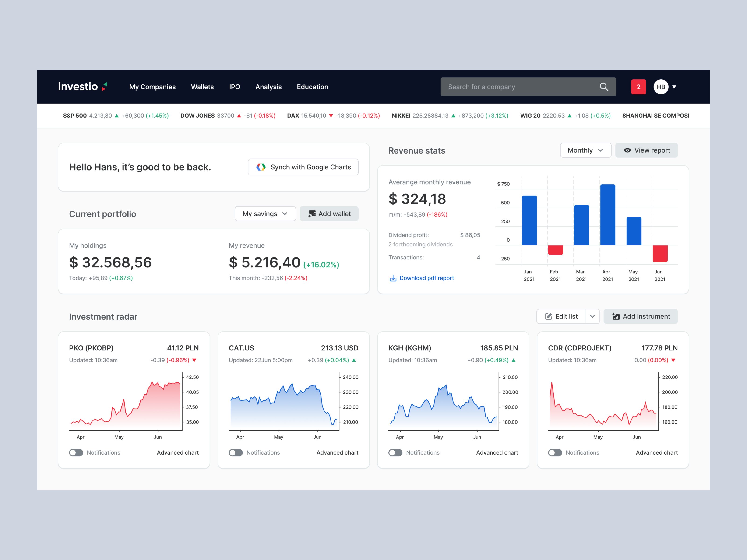
Task: Toggle notifications on the CAT.US card
Action: tap(236, 453)
